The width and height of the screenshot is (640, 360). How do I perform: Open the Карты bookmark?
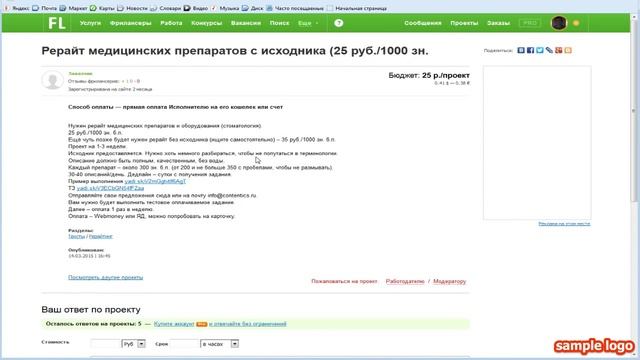point(102,8)
